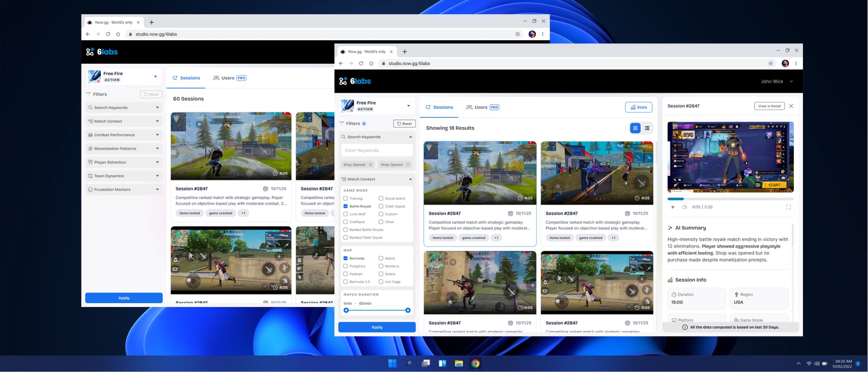Mute the session video with the speaker icon
This screenshot has height=372, width=868.
684,207
